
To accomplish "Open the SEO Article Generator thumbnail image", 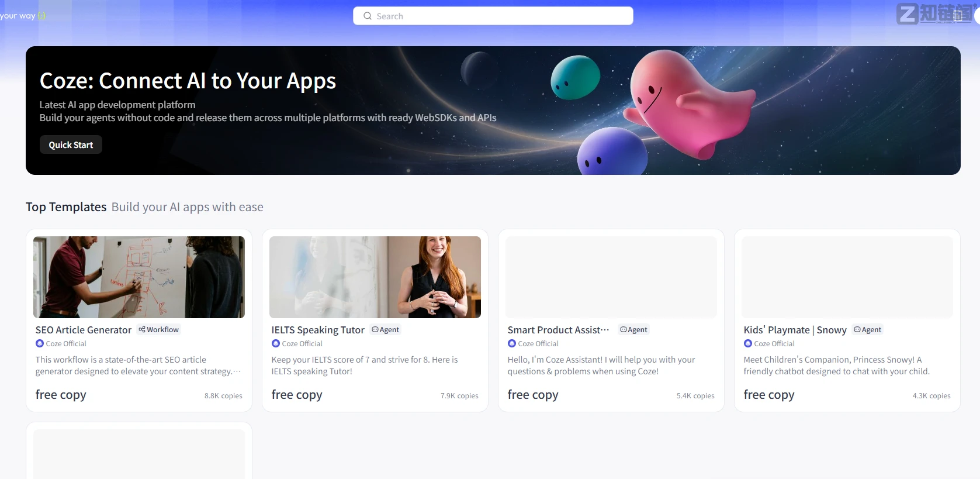I will pyautogui.click(x=139, y=277).
